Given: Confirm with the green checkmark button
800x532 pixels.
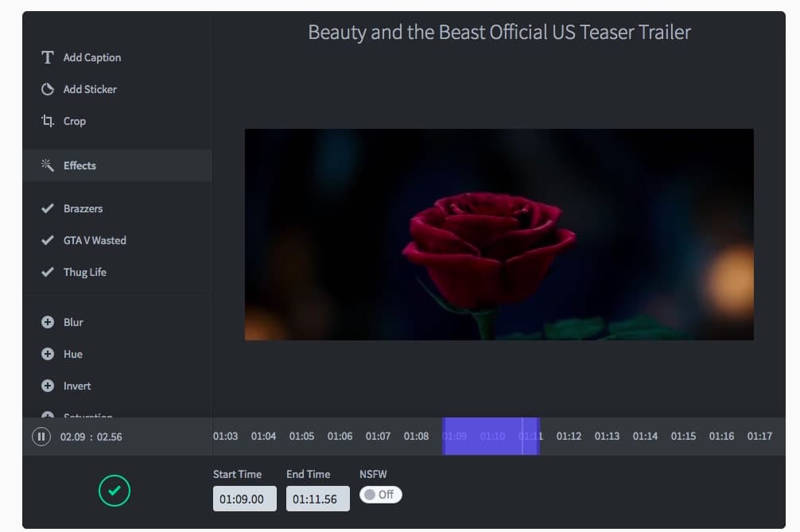Looking at the screenshot, I should coord(114,491).
